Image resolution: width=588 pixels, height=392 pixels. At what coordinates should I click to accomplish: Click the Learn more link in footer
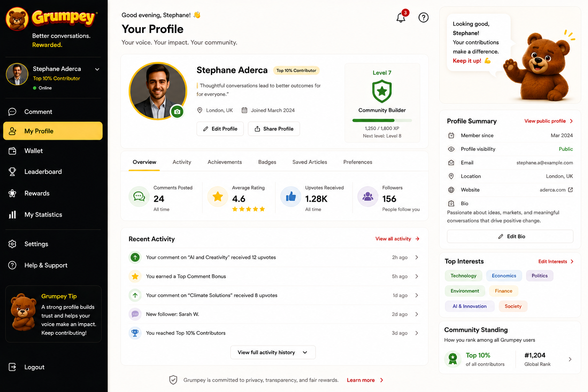[x=365, y=380]
